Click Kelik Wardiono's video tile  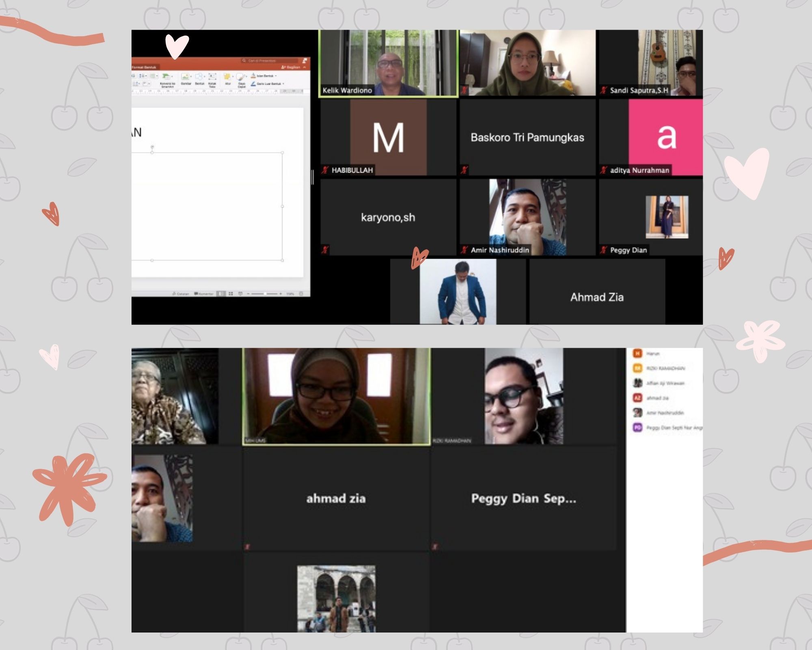click(x=389, y=63)
